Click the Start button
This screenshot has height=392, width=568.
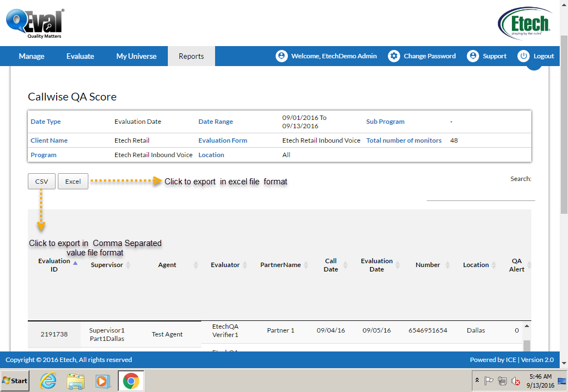coord(15,381)
